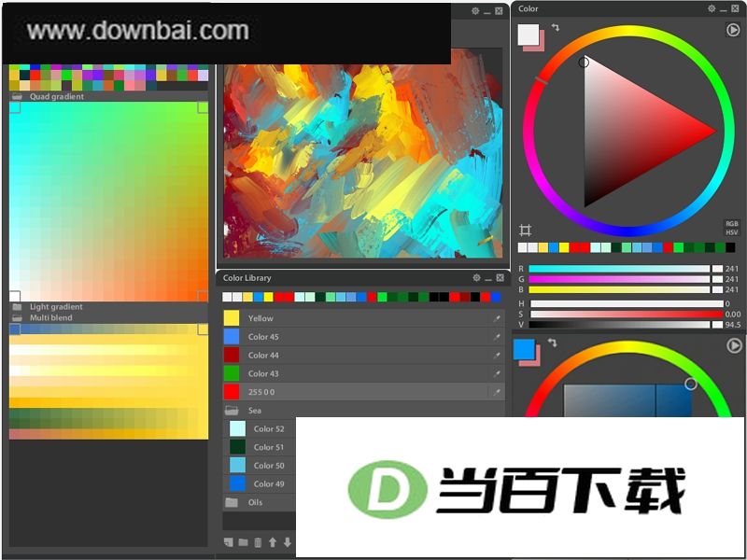The height and width of the screenshot is (560, 747).
Task: Click the eyedropper icon on Color 43 row
Action: 497,374
